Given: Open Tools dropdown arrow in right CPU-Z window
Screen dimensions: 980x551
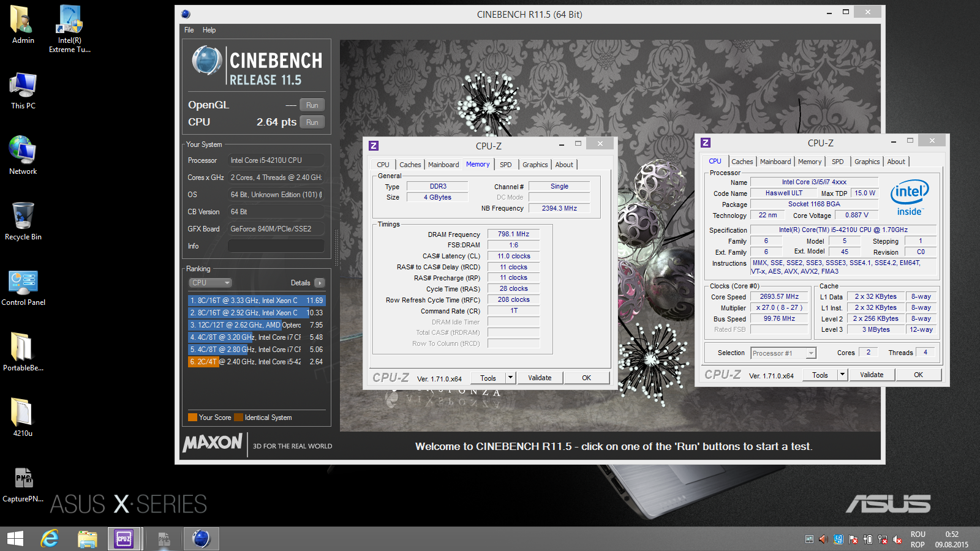Looking at the screenshot, I should [842, 375].
